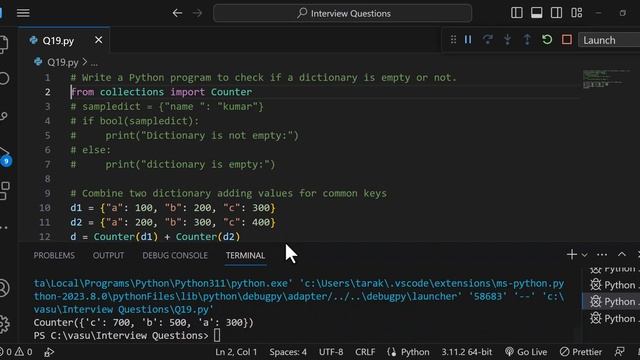640x360 pixels.
Task: Restart the debug session
Action: coord(547,40)
